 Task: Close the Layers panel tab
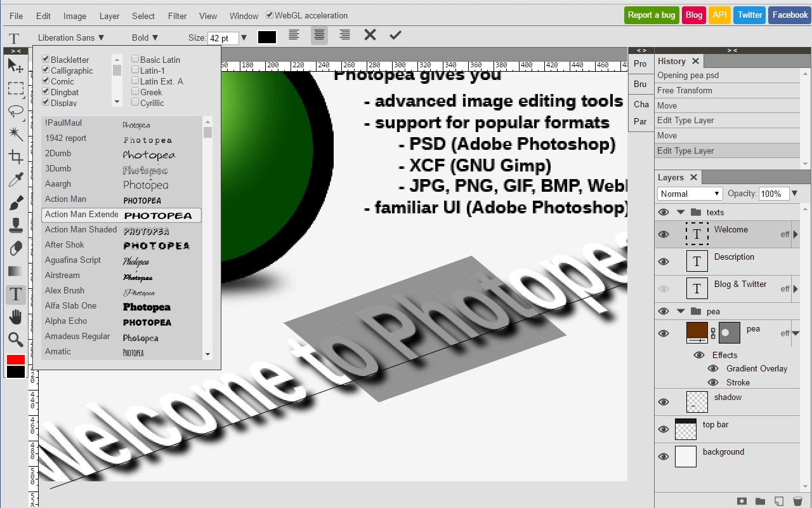point(693,177)
